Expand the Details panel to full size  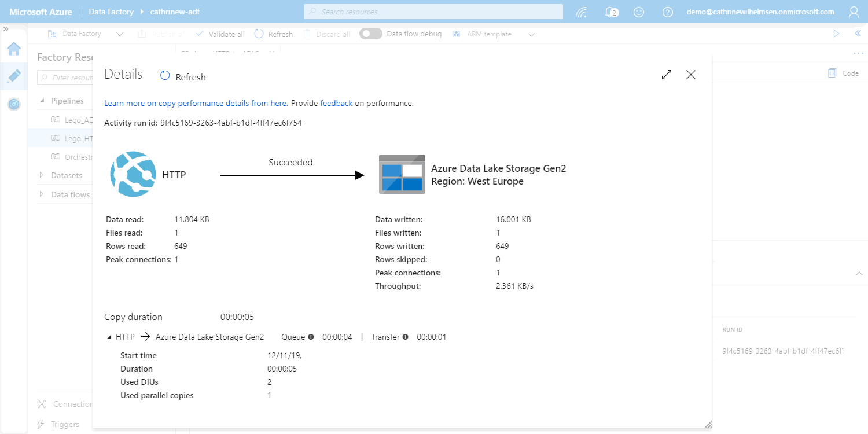667,75
